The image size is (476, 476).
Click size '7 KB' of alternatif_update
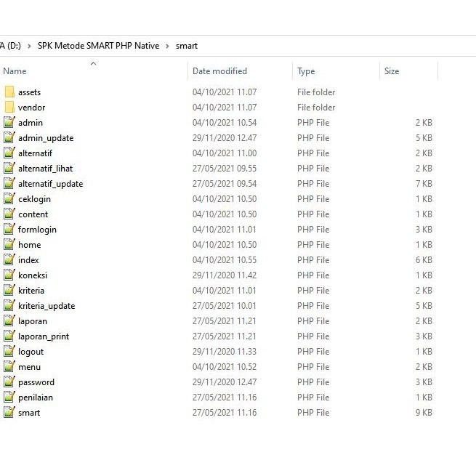click(x=424, y=184)
